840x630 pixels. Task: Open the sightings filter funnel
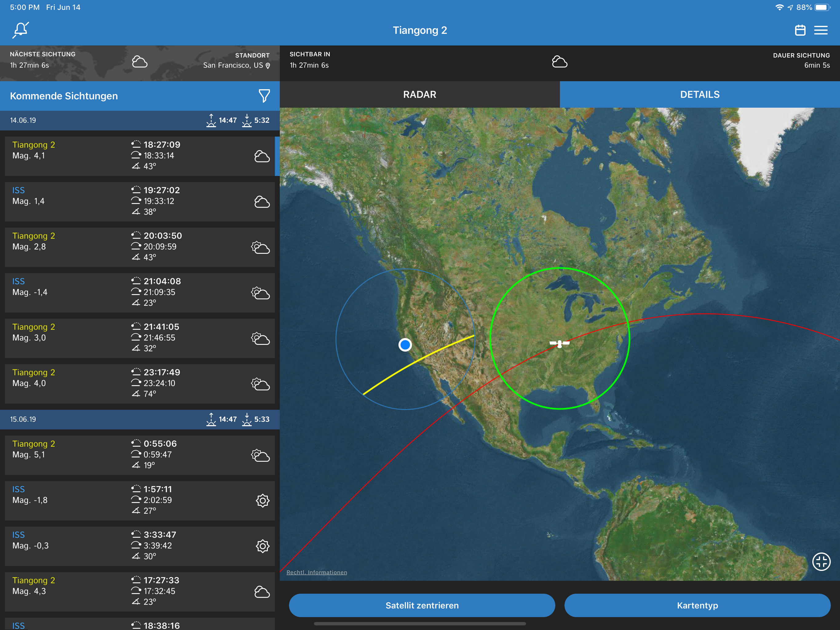(x=264, y=96)
